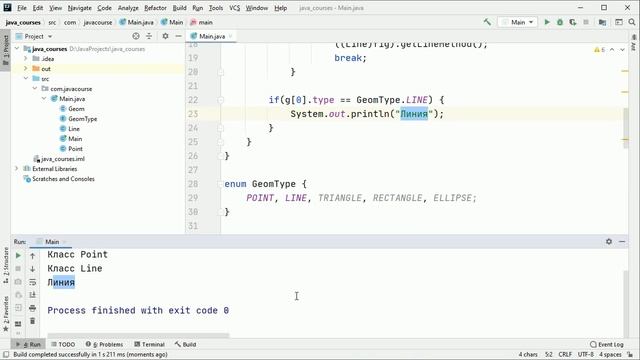Image resolution: width=640 pixels, height=360 pixels.
Task: Fold the if block at line 22
Action: 221,100
